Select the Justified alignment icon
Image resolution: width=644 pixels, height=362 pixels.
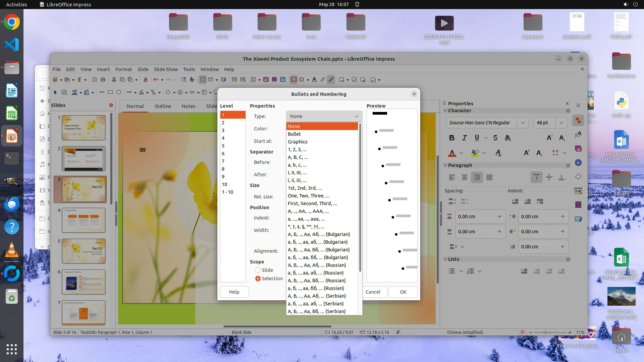[489, 177]
